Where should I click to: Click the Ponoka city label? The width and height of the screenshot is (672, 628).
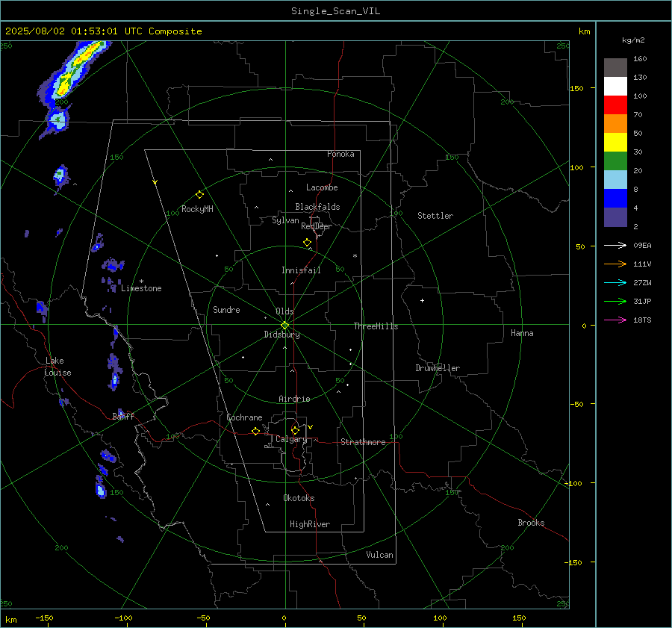[x=340, y=154]
